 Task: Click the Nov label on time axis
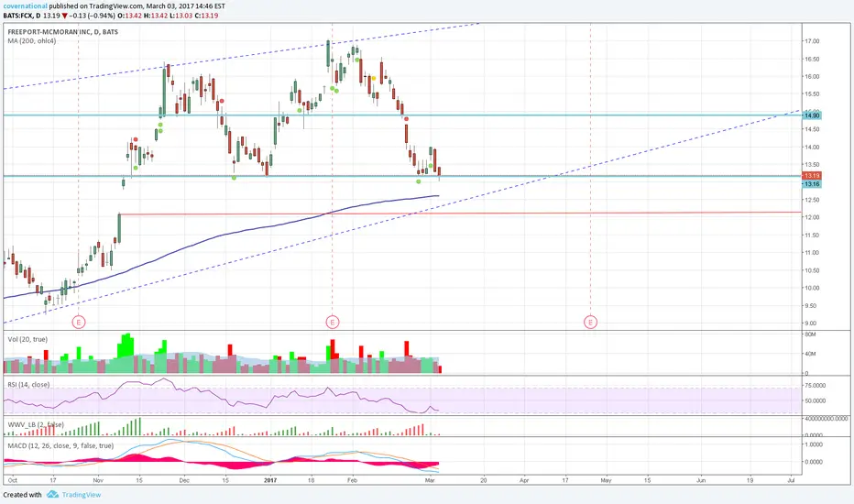(x=98, y=480)
